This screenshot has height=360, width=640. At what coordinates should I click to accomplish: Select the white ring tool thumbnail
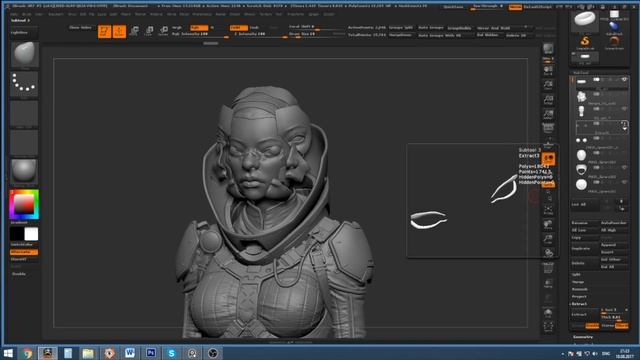[585, 20]
